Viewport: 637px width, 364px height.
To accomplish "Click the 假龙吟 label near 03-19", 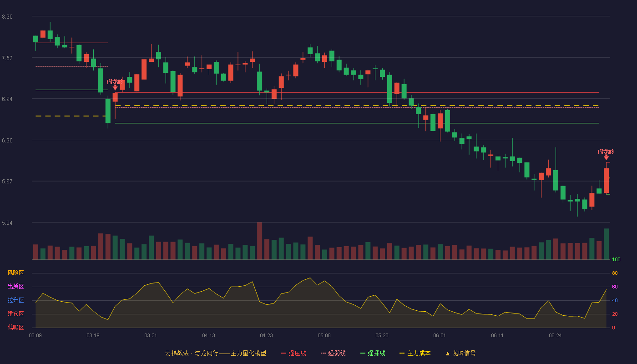I will coord(115,82).
